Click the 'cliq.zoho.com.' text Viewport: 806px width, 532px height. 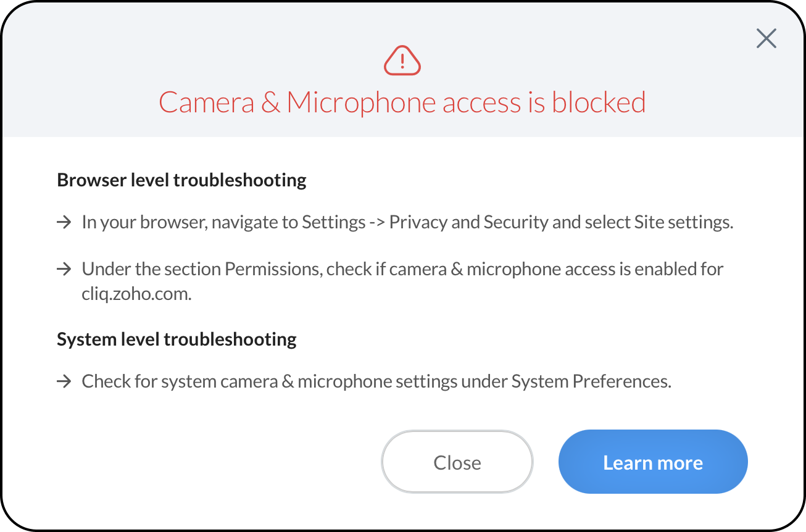(x=136, y=294)
